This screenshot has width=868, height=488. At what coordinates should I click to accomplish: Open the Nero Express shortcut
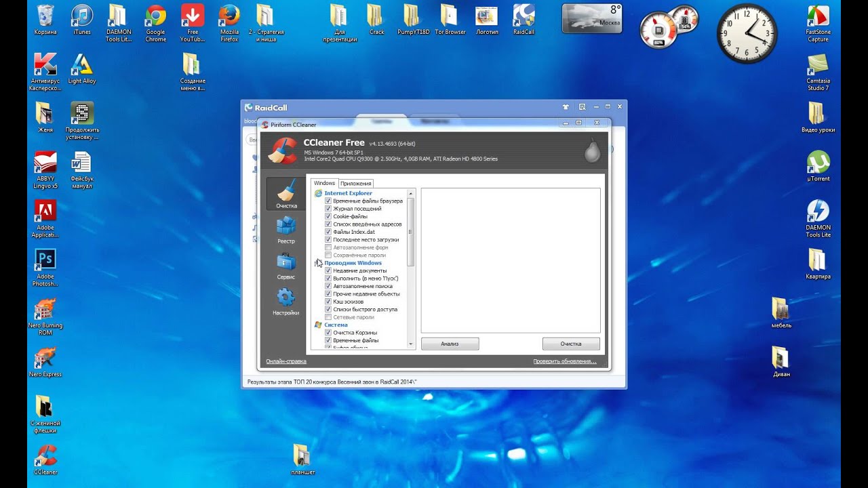coord(45,362)
